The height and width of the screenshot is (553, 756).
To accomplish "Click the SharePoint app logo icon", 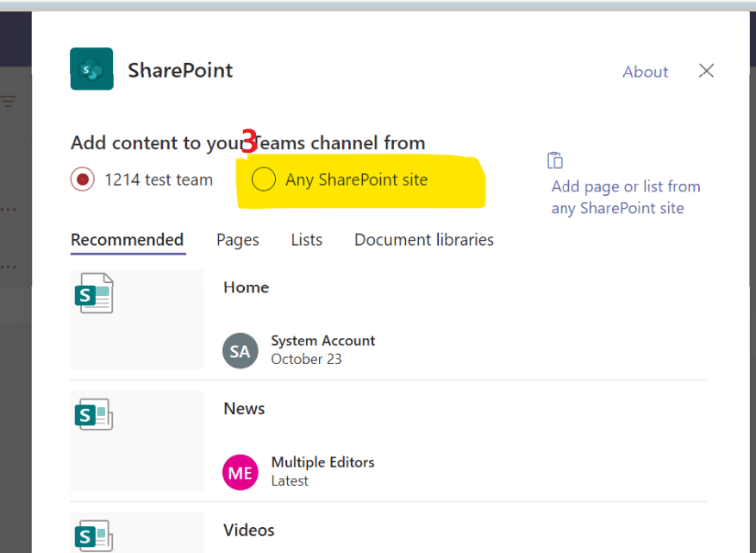I will (91, 69).
